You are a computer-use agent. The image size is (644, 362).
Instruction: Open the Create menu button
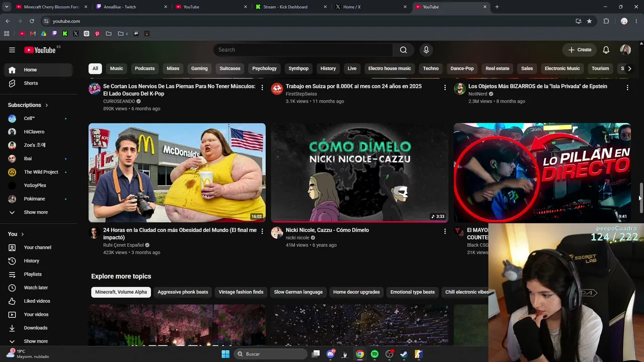click(x=579, y=50)
